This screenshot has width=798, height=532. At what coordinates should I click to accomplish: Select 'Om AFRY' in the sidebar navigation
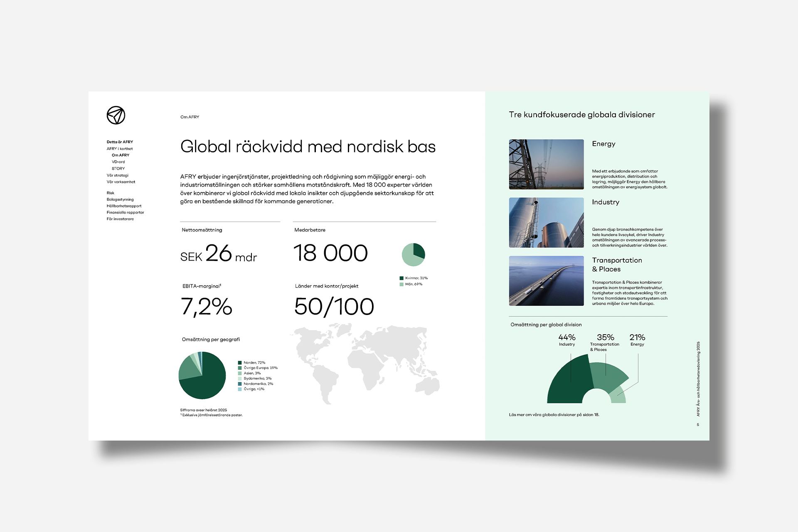point(121,155)
